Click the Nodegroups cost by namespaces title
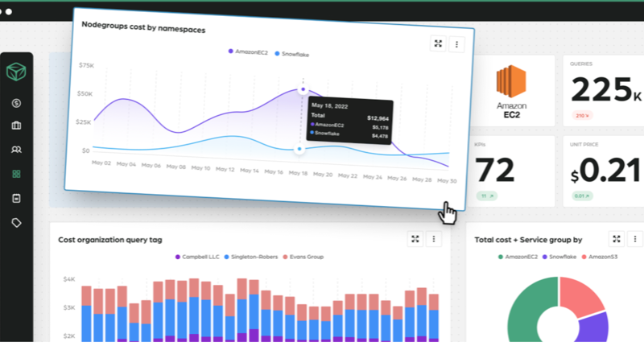 [143, 27]
